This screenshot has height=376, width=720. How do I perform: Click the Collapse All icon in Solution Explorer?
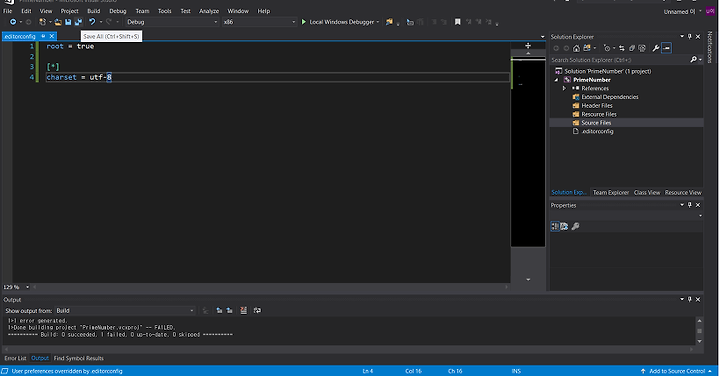click(x=632, y=48)
